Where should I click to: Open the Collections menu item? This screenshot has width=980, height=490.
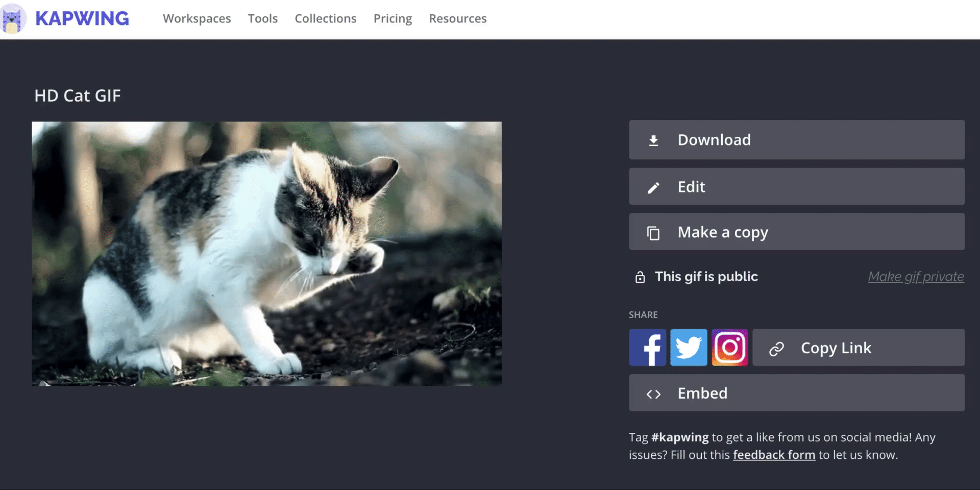coord(325,19)
